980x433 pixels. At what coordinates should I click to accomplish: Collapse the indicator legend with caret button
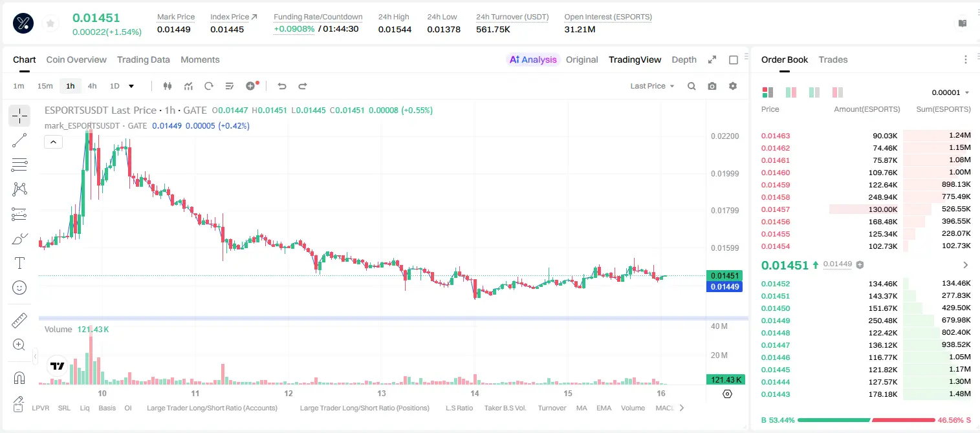[54, 142]
